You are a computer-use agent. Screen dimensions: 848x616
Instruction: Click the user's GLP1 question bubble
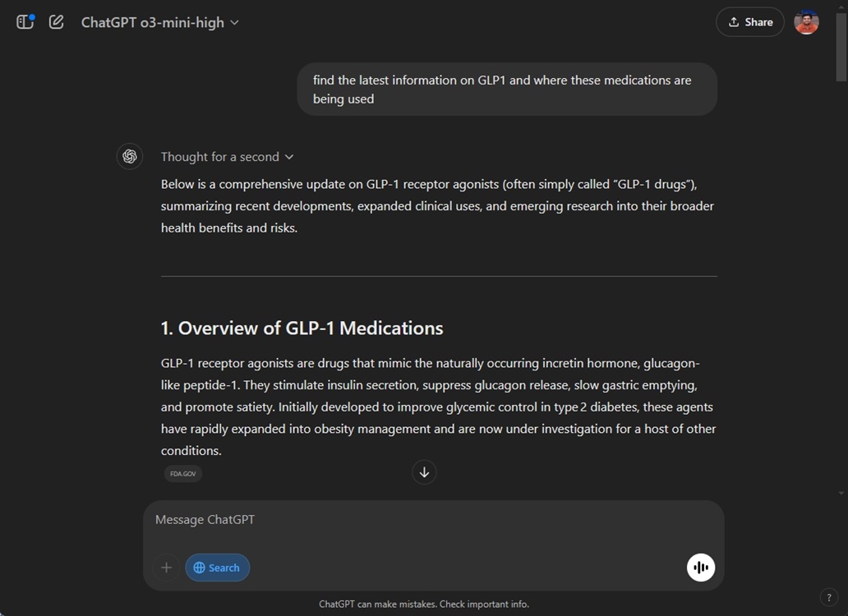tap(506, 89)
